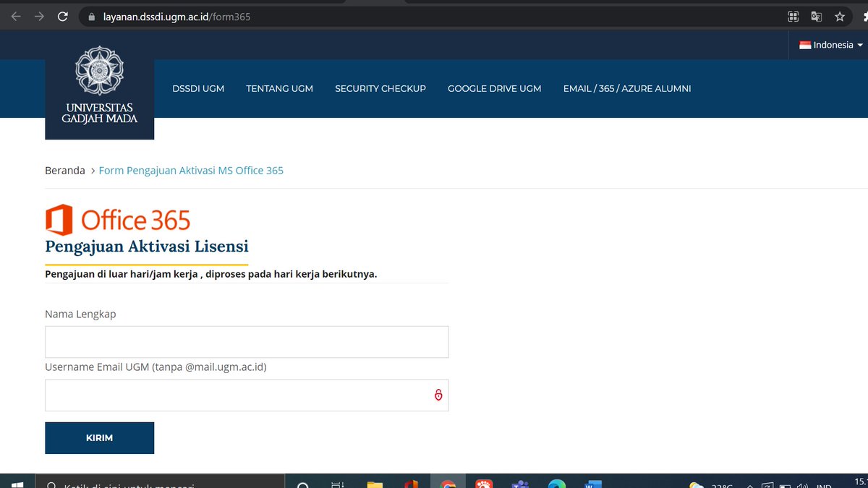Open the Indonesia language dropdown
Image resolution: width=868 pixels, height=488 pixels.
[x=831, y=45]
